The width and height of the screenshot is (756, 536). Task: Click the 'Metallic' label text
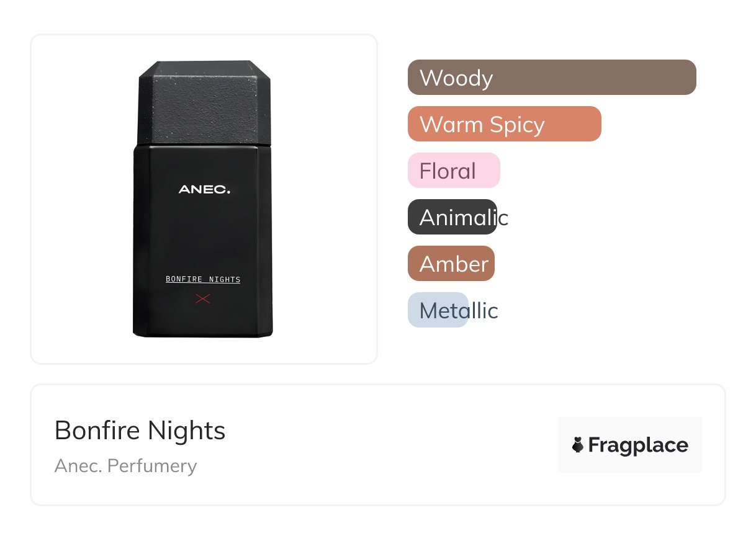[459, 311]
